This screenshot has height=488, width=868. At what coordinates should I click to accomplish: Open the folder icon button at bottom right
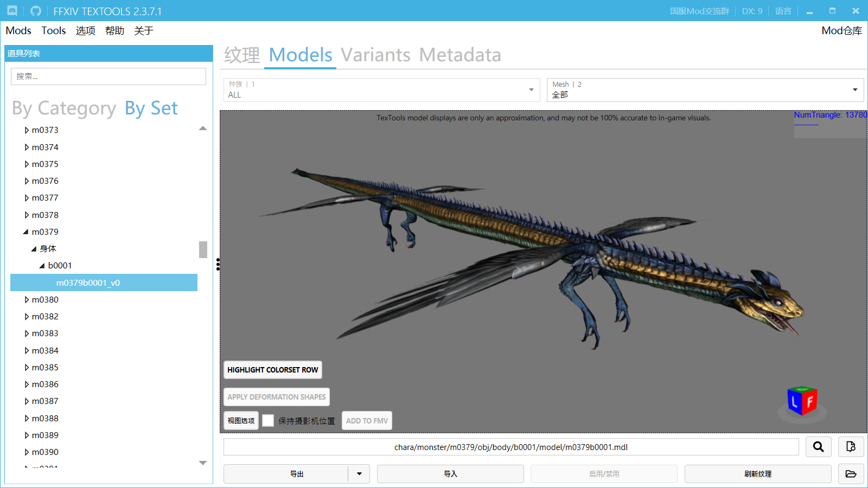click(x=851, y=474)
